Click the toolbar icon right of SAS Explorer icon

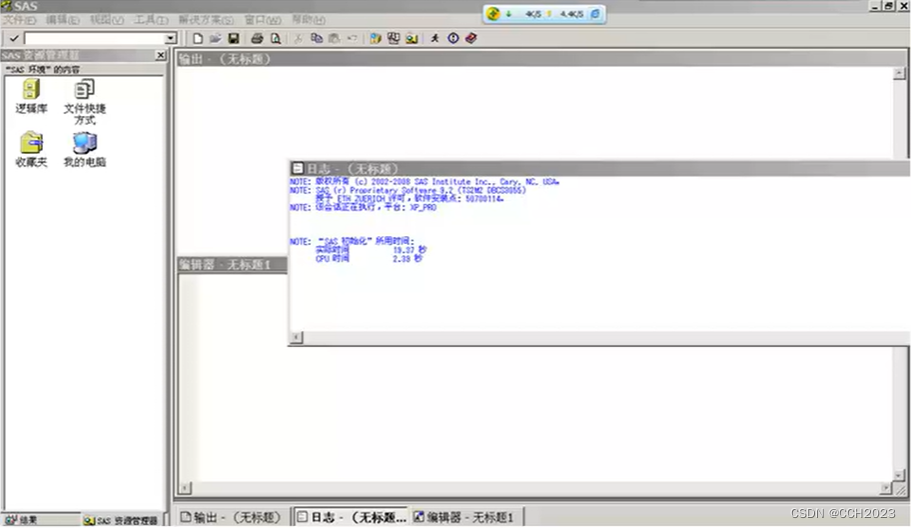click(412, 38)
